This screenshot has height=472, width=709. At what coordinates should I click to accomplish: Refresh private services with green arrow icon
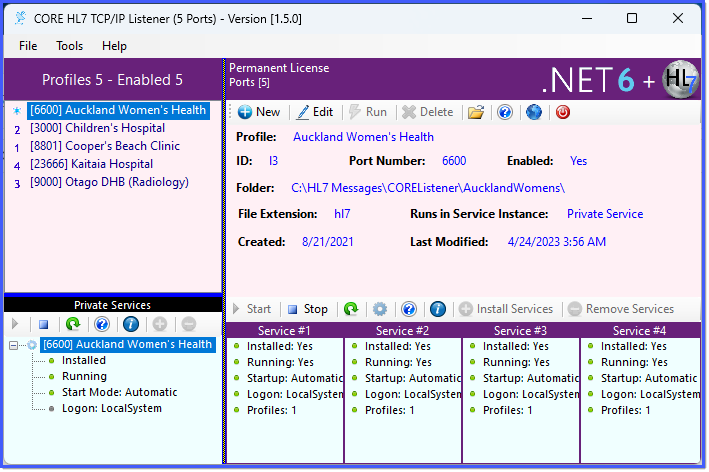coord(73,324)
